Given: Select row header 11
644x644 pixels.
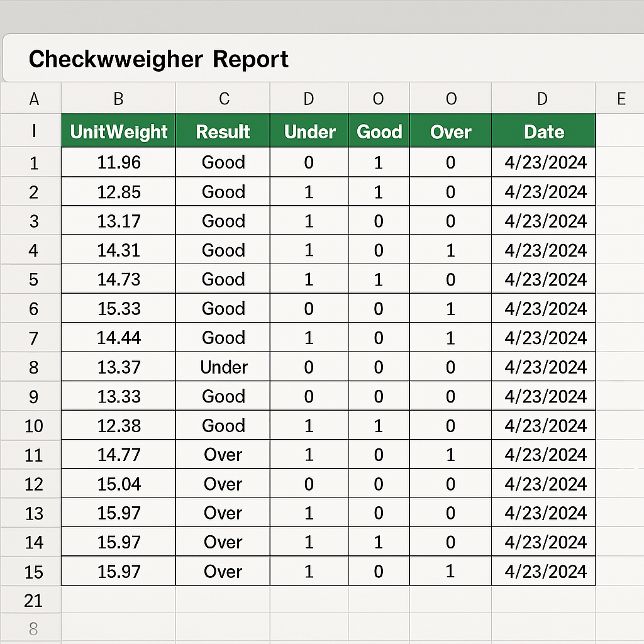Looking at the screenshot, I should 31,455.
